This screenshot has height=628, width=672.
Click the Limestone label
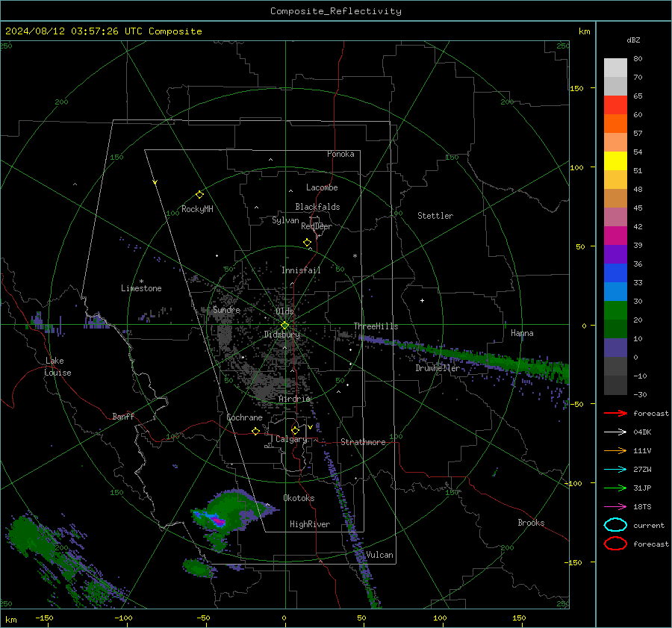[x=141, y=288]
